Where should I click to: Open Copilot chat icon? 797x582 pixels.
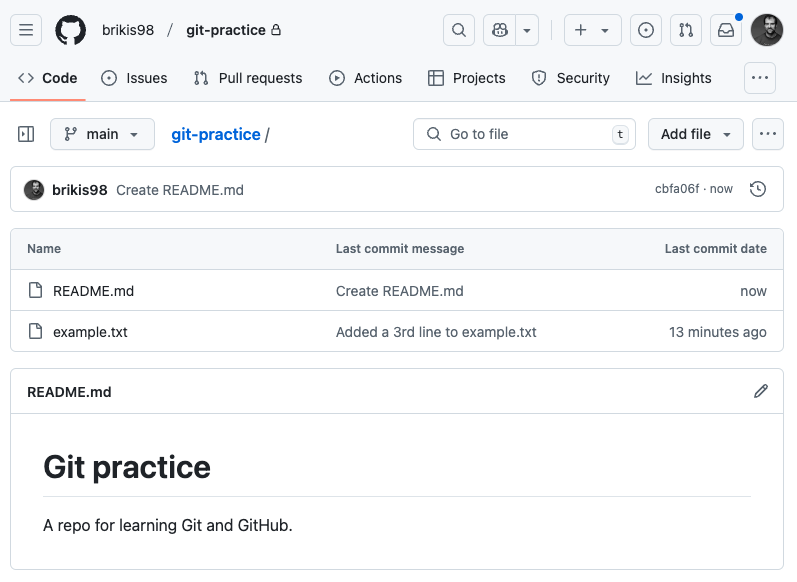click(x=500, y=30)
